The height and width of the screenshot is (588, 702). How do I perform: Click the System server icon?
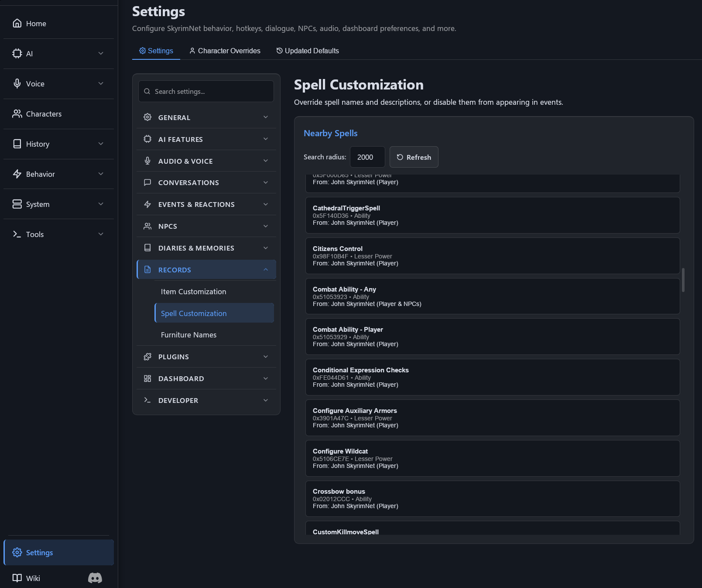[x=17, y=204]
